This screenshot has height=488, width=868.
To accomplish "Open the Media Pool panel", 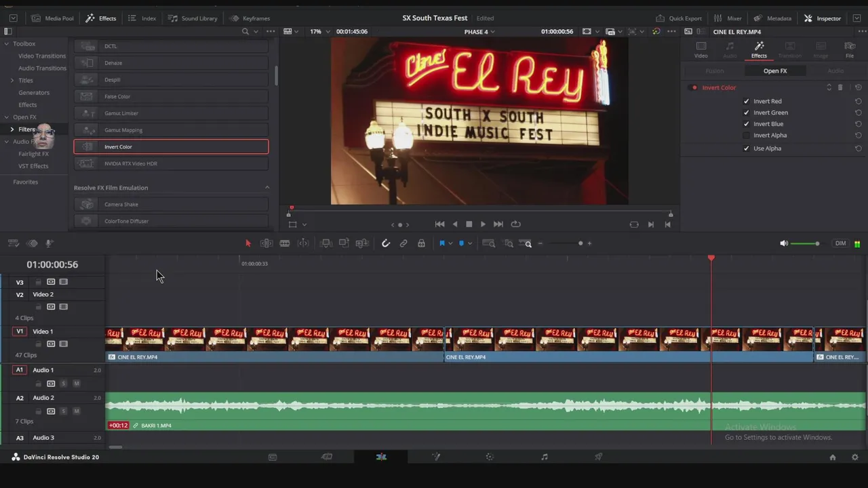I will (52, 18).
